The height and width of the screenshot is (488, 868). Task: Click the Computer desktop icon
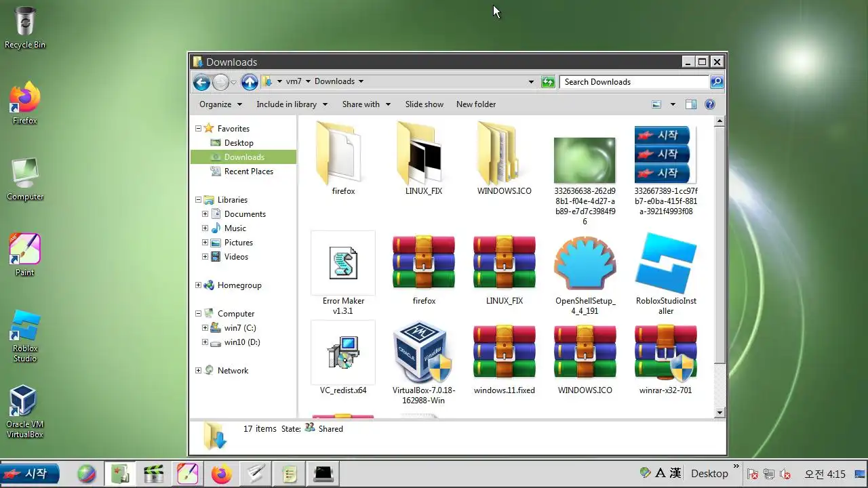coord(25,180)
